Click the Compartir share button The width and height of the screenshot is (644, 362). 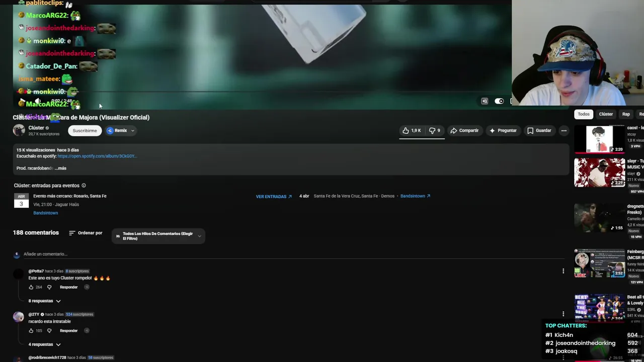click(x=464, y=131)
